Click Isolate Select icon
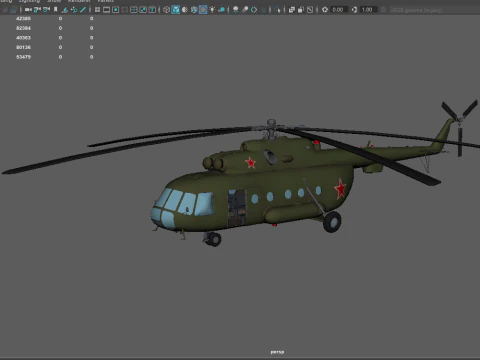The width and height of the screenshot is (480, 360). click(x=277, y=10)
